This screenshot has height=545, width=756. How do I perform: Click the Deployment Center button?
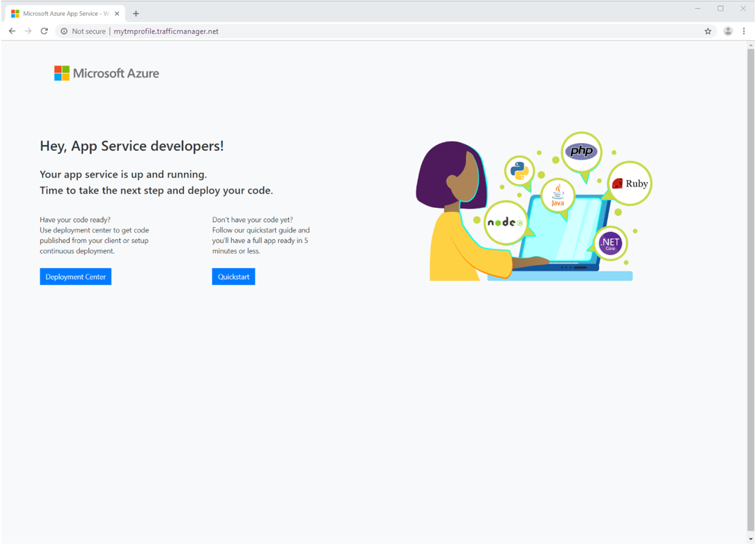pos(76,276)
